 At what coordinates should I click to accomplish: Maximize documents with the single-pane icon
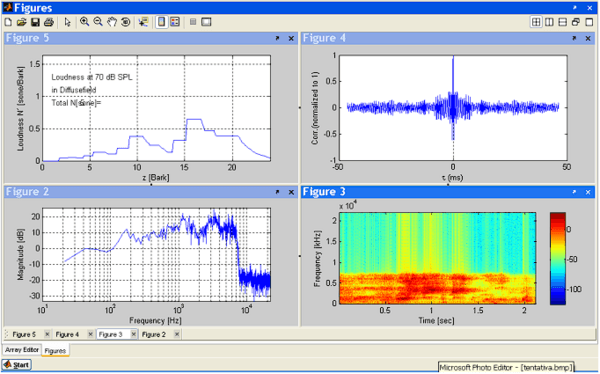(589, 22)
